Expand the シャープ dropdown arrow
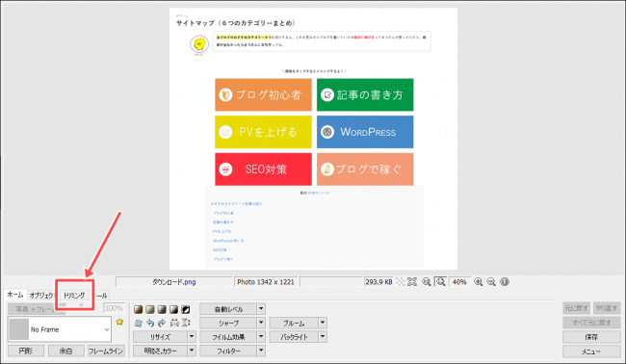626x364 pixels. coord(261,323)
